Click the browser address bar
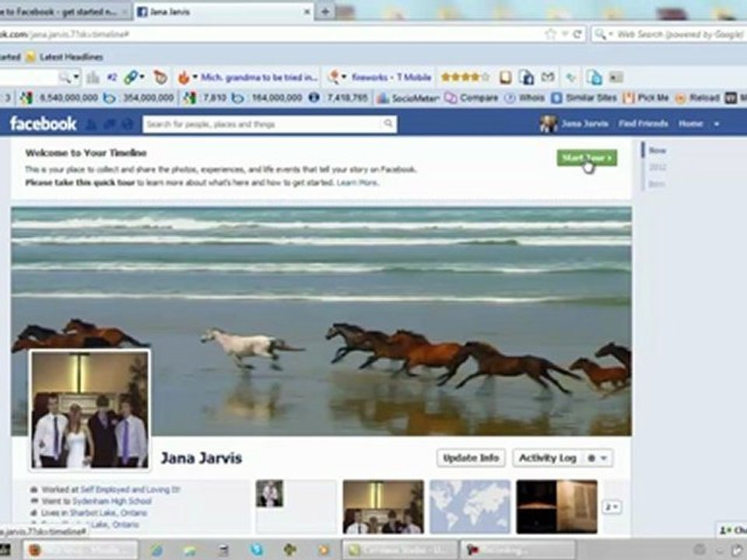 (272, 34)
